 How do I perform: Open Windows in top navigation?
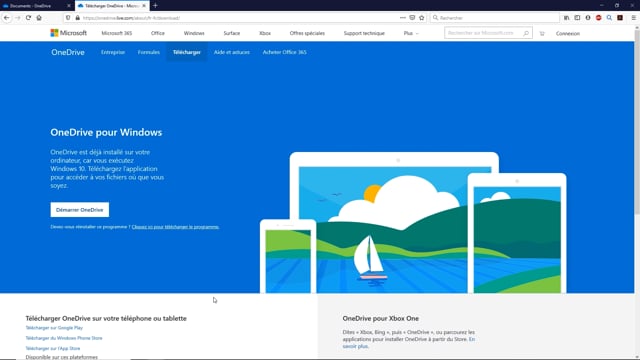click(194, 33)
